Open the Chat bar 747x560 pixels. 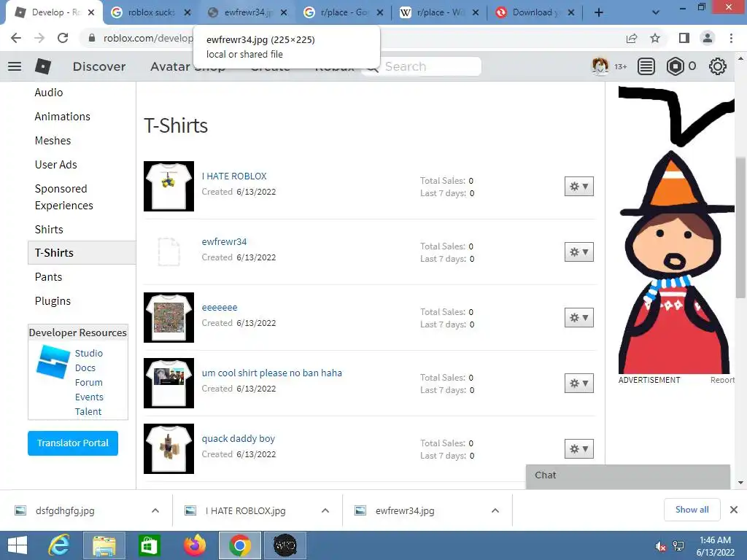tap(628, 475)
